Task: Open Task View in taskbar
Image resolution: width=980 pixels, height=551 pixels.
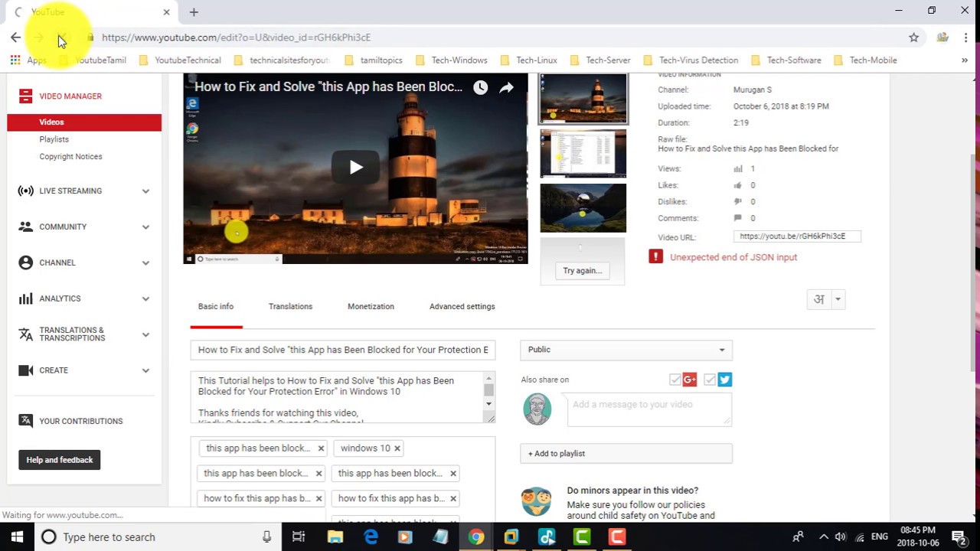Action: click(x=299, y=537)
